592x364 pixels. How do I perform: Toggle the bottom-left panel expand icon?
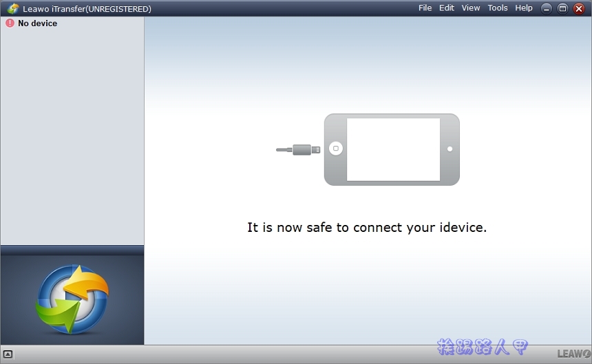coord(8,354)
